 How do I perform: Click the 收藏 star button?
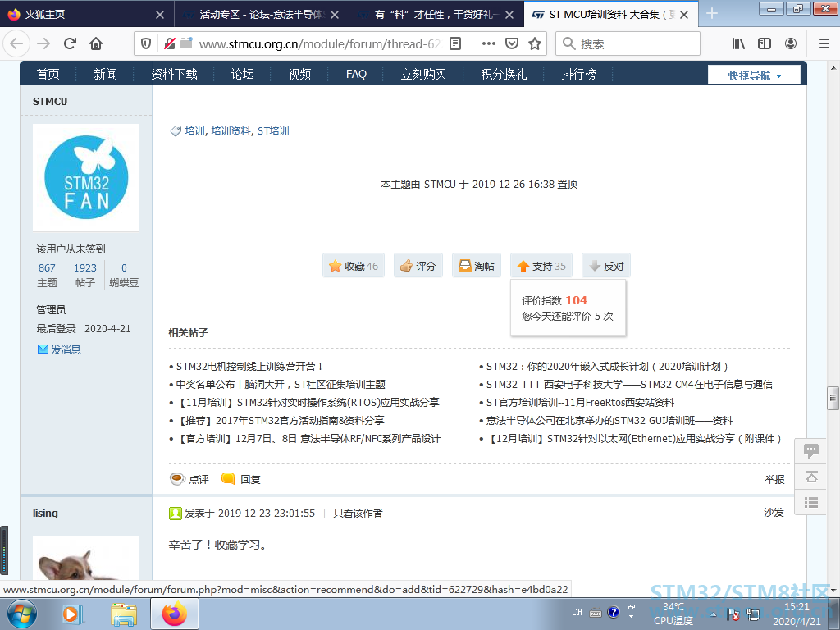click(x=354, y=266)
